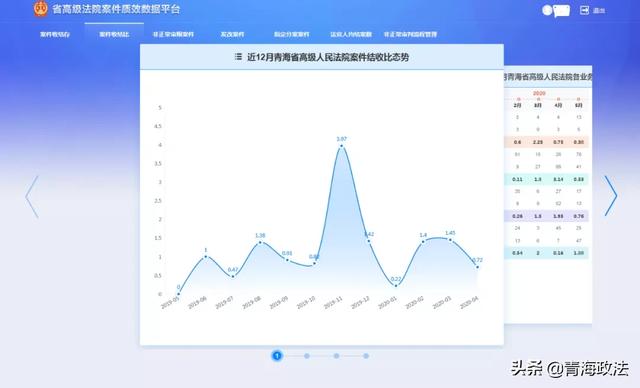
Task: Click the 0.22 data point at 2020-01
Action: pos(396,286)
